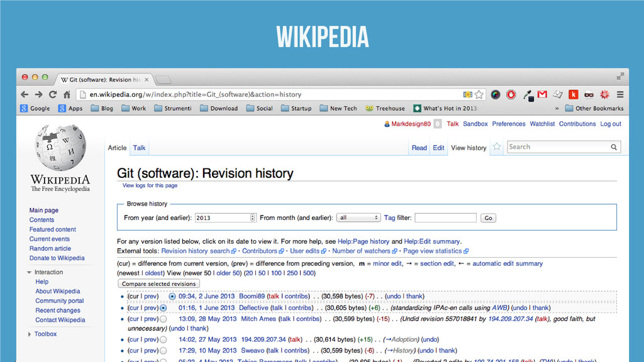Click the Go button in Browse history
This screenshot has width=644, height=362.
[488, 218]
